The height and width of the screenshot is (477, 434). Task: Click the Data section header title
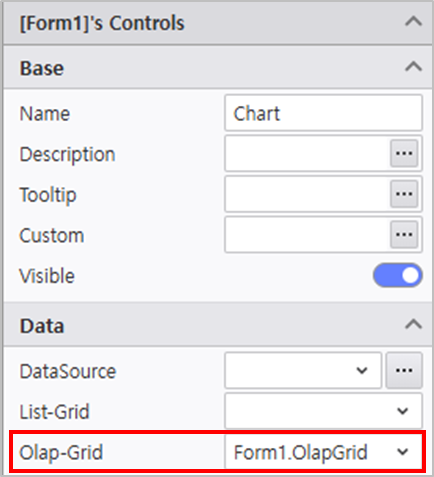point(42,326)
